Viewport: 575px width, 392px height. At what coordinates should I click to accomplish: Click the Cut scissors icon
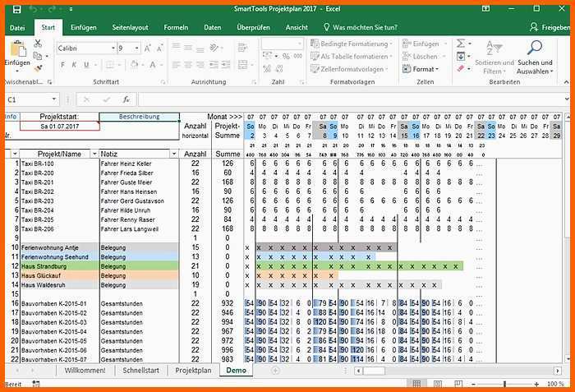pyautogui.click(x=38, y=44)
